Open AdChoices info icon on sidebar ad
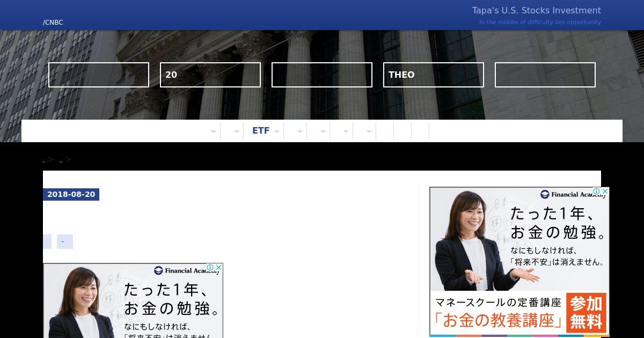644x338 pixels. (596, 192)
